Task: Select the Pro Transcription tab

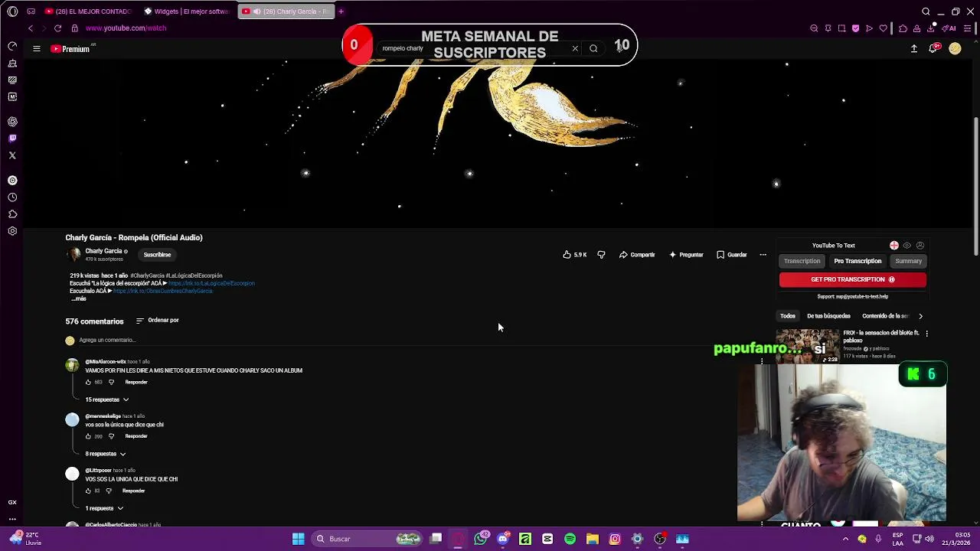Action: coord(857,261)
